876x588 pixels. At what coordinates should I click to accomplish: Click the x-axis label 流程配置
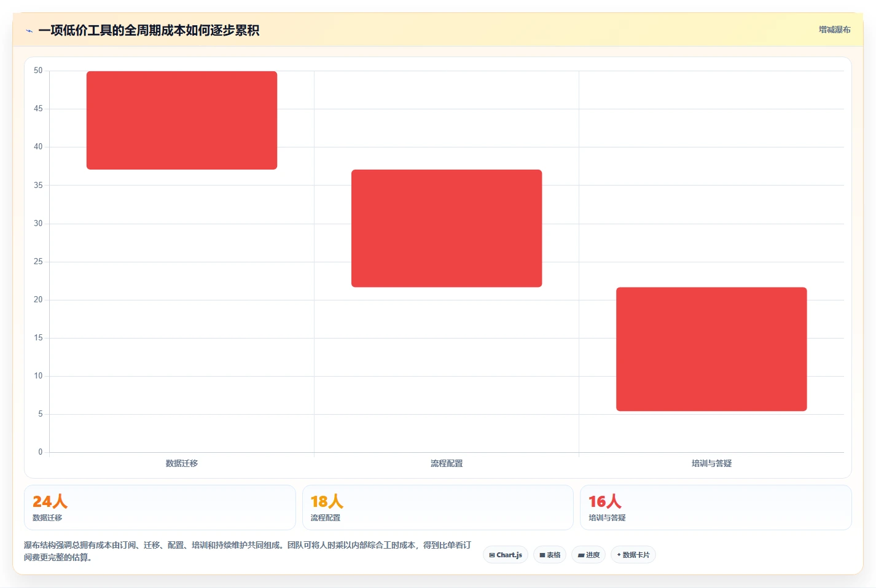coord(447,463)
